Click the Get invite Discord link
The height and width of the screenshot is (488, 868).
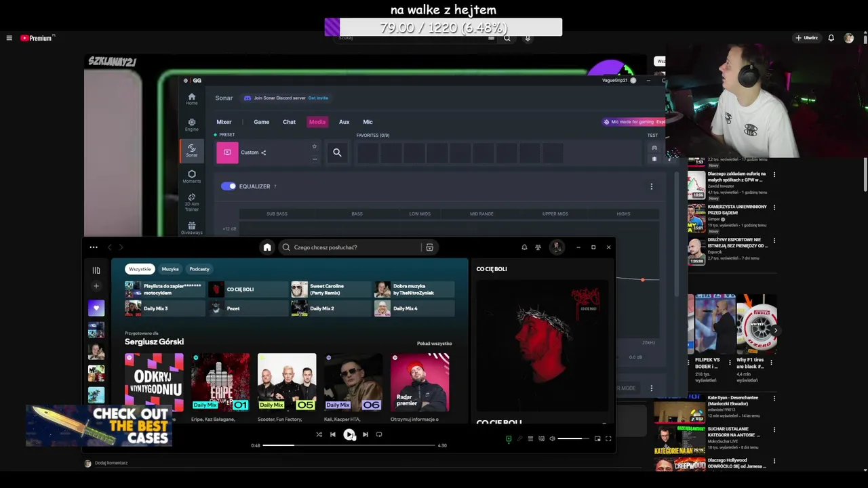click(318, 98)
